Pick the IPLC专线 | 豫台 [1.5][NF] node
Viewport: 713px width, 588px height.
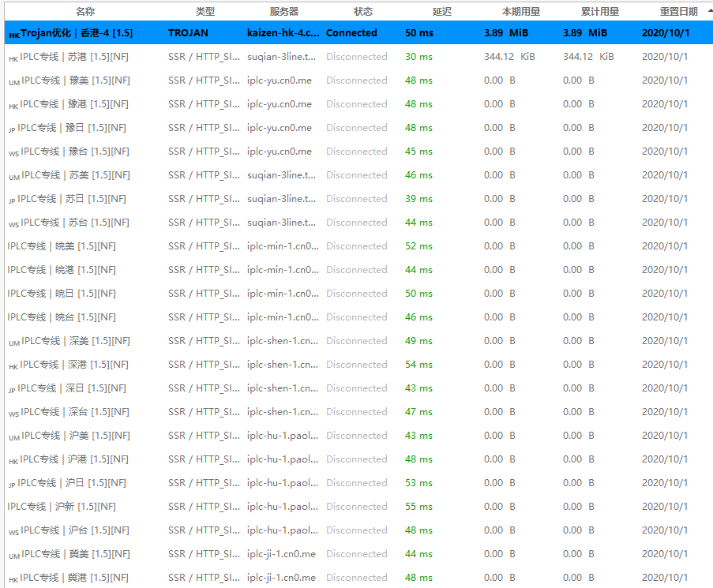tap(358, 152)
